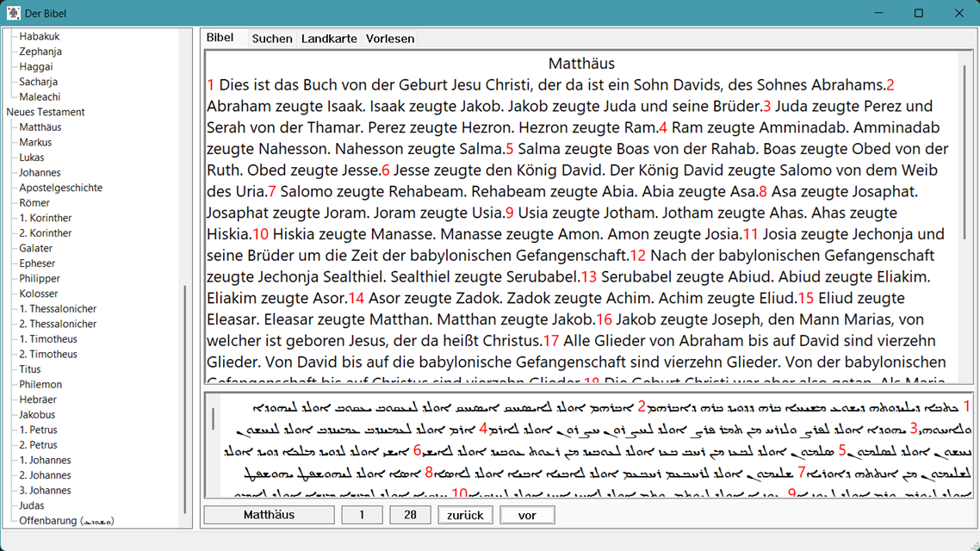
Task: Select Kolosser in the book tree
Action: 38,294
